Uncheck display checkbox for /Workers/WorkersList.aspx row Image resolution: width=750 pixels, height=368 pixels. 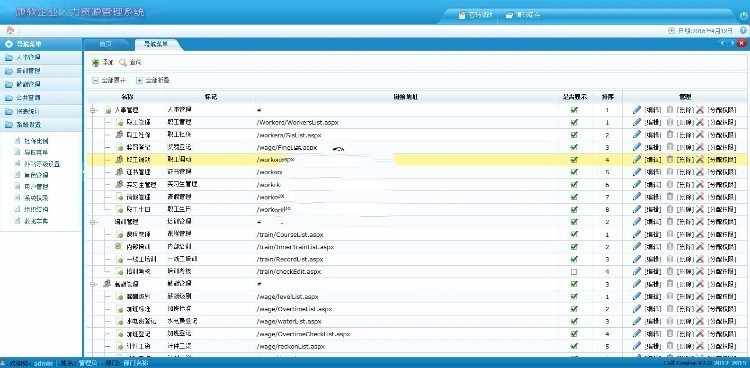[x=574, y=123]
